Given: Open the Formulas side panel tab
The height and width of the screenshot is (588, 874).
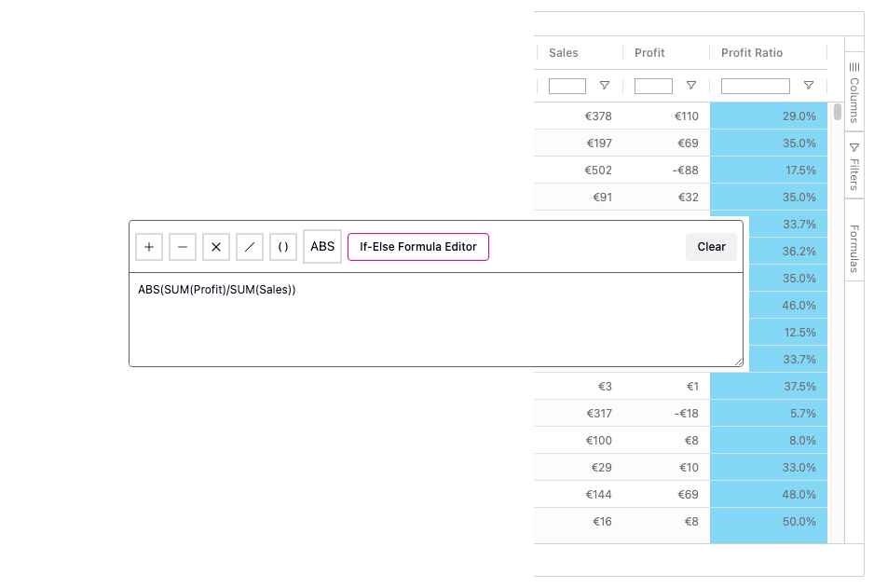Looking at the screenshot, I should pyautogui.click(x=854, y=248).
